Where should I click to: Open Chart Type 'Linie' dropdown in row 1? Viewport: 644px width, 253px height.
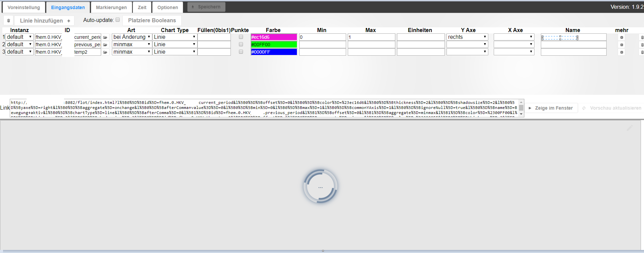(175, 37)
